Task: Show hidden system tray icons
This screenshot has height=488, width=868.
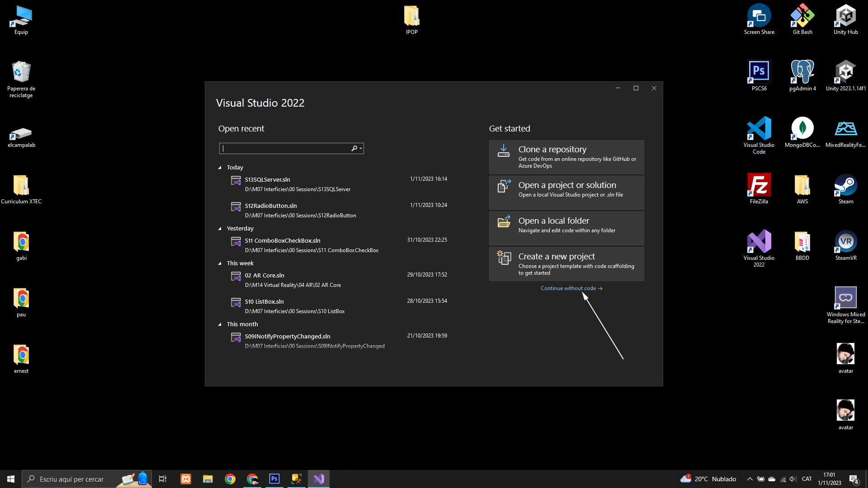Action: coord(750,479)
